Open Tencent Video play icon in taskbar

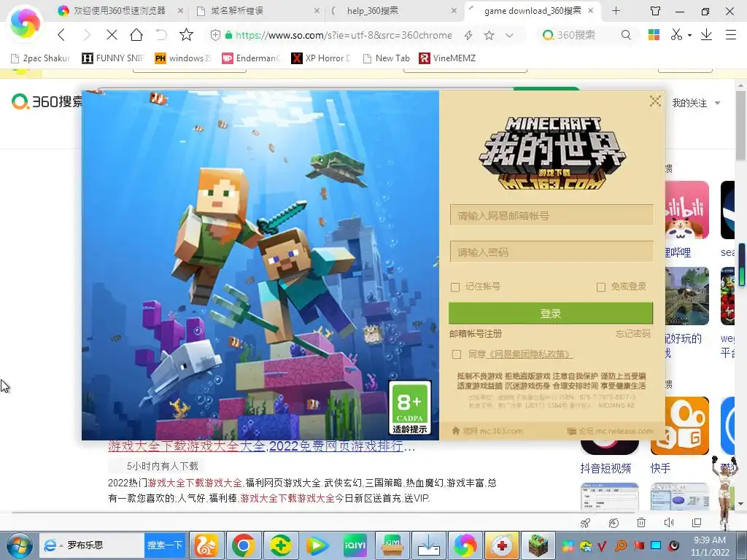click(x=318, y=545)
